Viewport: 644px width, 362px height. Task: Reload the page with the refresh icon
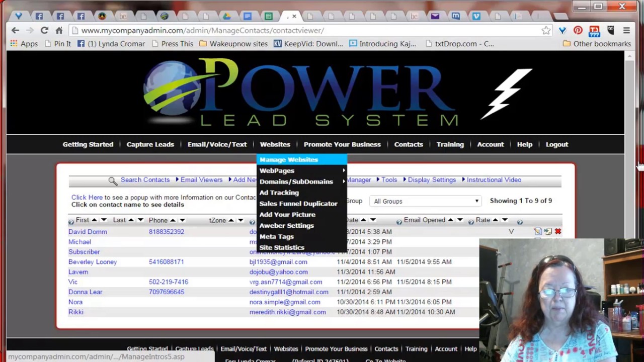[x=44, y=31]
